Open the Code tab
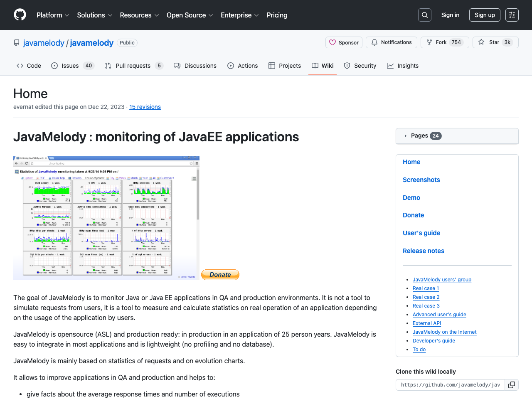 pyautogui.click(x=28, y=65)
